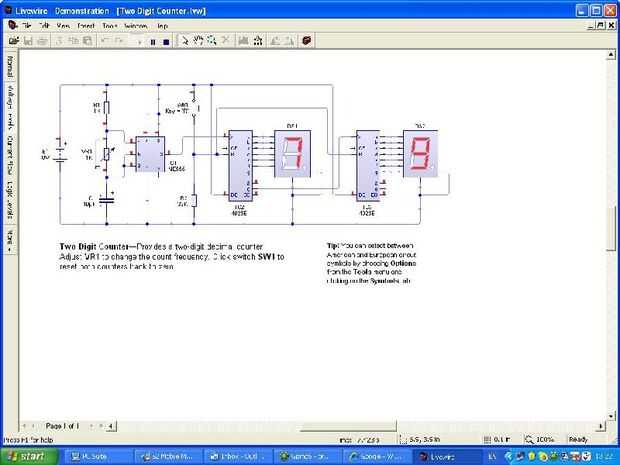Open the Tools menu
This screenshot has width=620, height=465.
tap(109, 26)
